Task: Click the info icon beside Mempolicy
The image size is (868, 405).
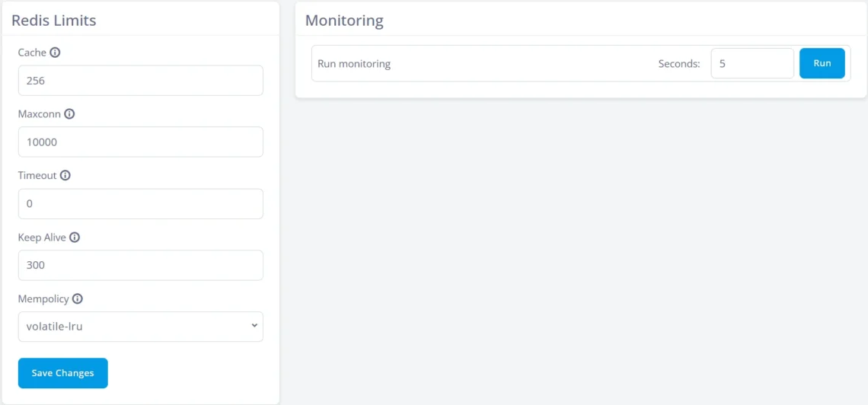Action: 78,299
